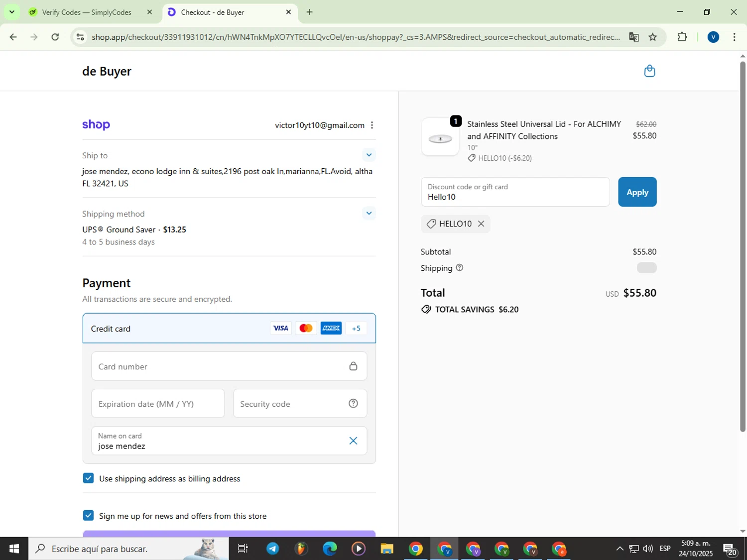Screen dimensions: 747x560
Task: Expand the Shipping method section
Action: click(x=369, y=213)
